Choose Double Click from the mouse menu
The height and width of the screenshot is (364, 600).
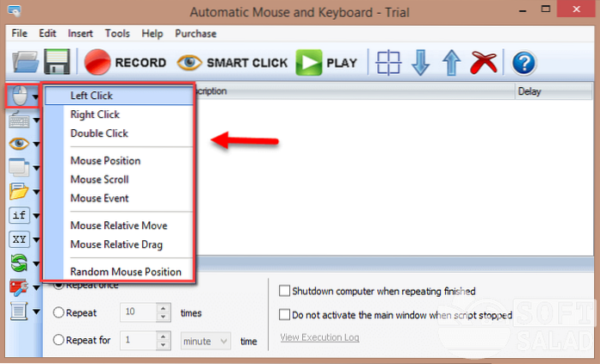click(x=99, y=133)
